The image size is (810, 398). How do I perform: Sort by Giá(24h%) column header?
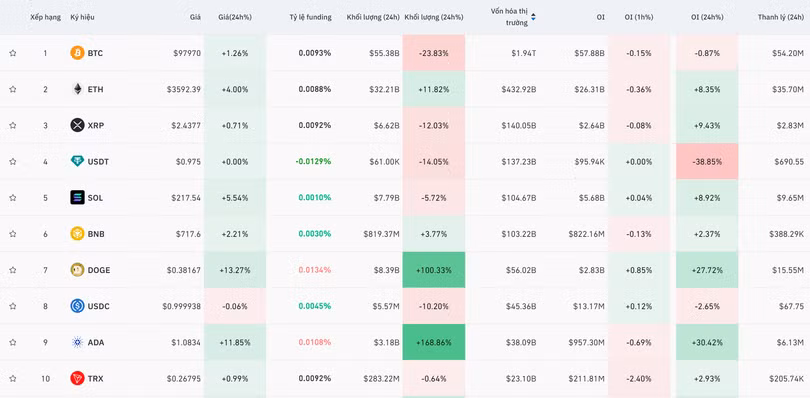click(x=235, y=17)
